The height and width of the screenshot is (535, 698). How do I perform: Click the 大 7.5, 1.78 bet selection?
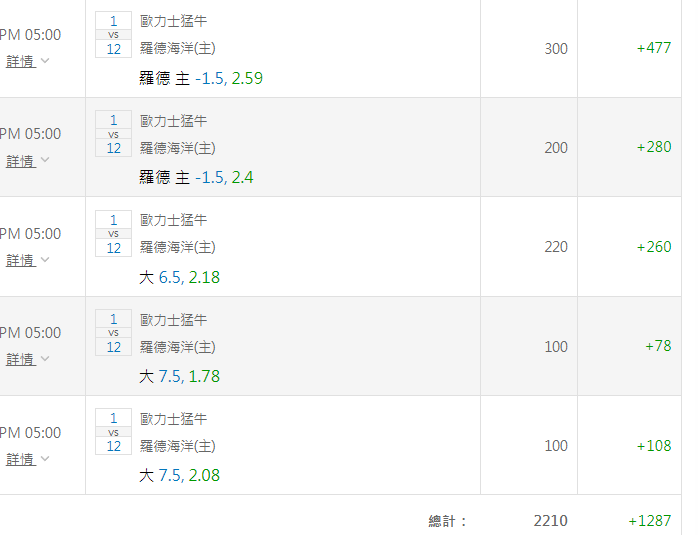point(179,377)
